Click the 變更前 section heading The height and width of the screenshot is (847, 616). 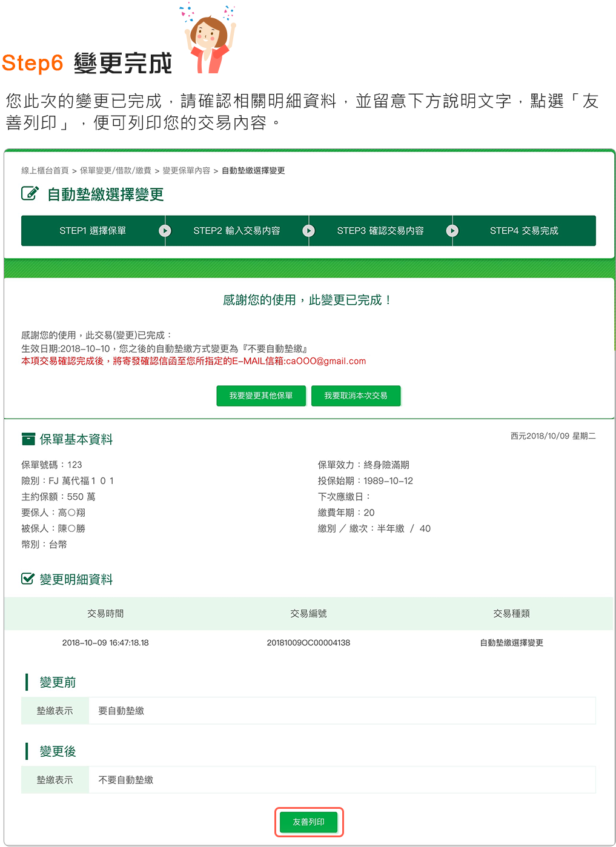click(58, 682)
